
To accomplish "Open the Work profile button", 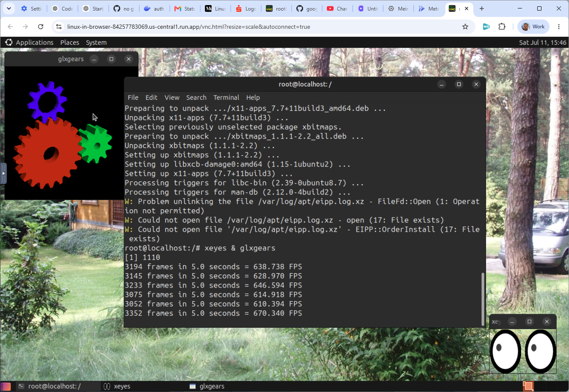I will click(533, 27).
